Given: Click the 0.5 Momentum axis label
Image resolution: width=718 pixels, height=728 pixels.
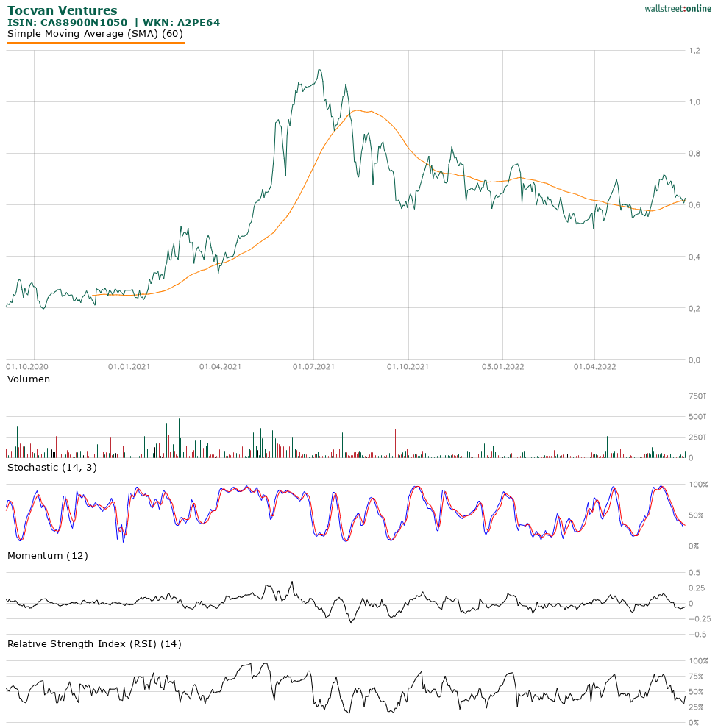Looking at the screenshot, I should coord(694,573).
